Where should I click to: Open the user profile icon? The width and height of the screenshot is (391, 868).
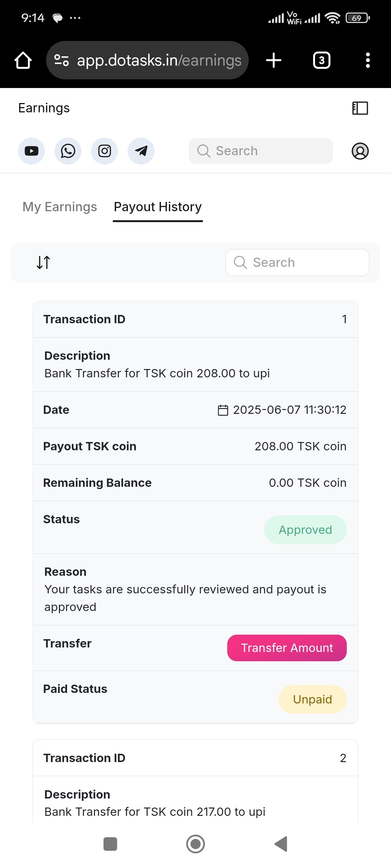pyautogui.click(x=360, y=151)
